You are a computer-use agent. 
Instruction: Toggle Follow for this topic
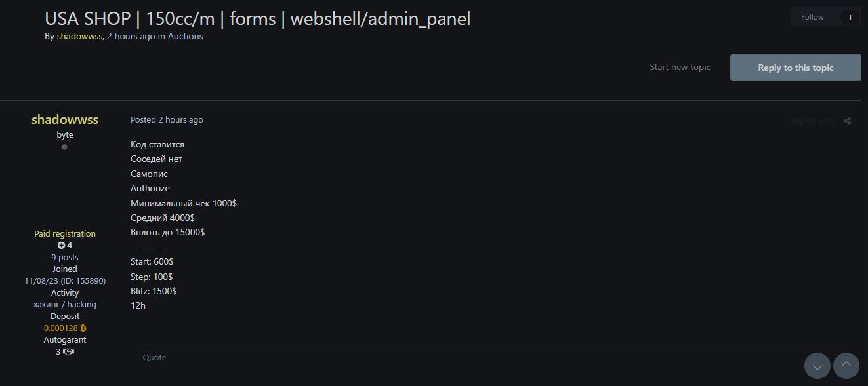pos(812,16)
